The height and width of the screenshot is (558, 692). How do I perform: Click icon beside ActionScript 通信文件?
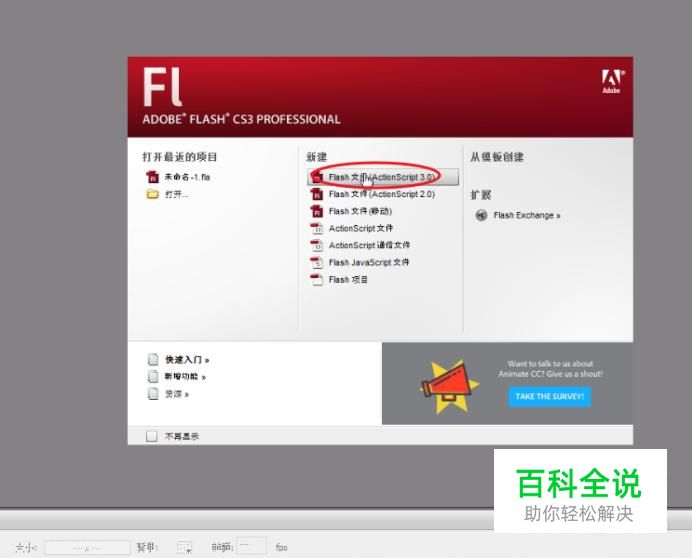[317, 245]
